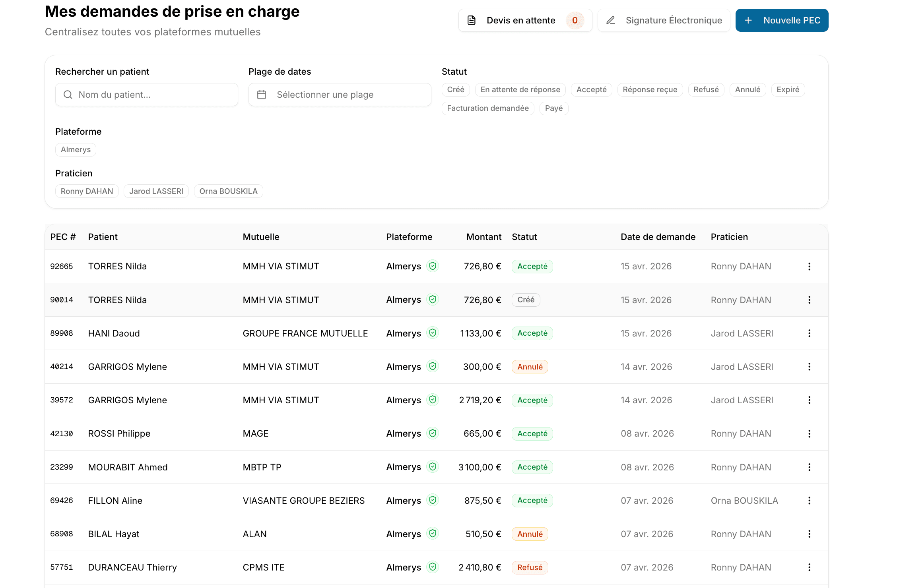Filter by practitioner Orna BOUSKILA
Screen dimensions: 897x588
tap(228, 191)
